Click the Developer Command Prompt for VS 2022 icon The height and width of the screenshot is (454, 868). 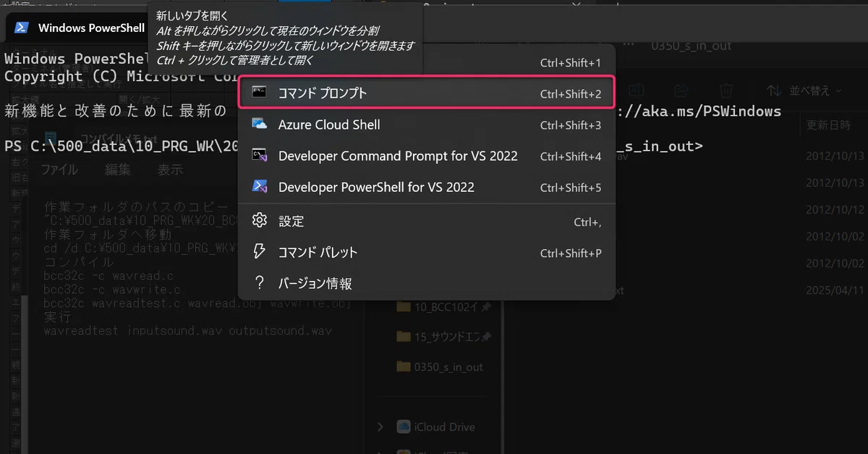pyautogui.click(x=260, y=156)
